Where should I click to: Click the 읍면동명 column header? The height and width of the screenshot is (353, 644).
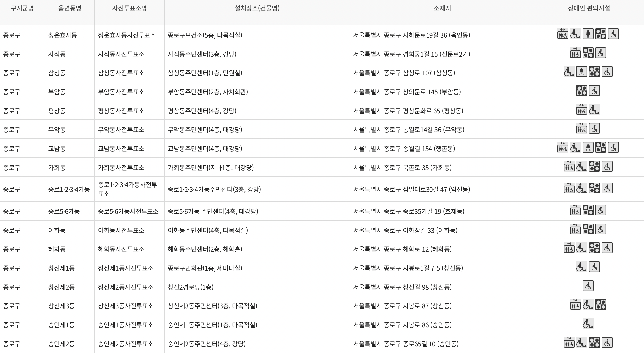point(70,8)
